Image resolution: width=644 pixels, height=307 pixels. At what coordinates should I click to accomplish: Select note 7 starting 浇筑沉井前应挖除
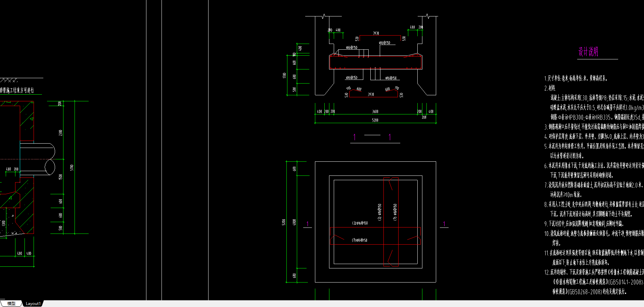593,185
